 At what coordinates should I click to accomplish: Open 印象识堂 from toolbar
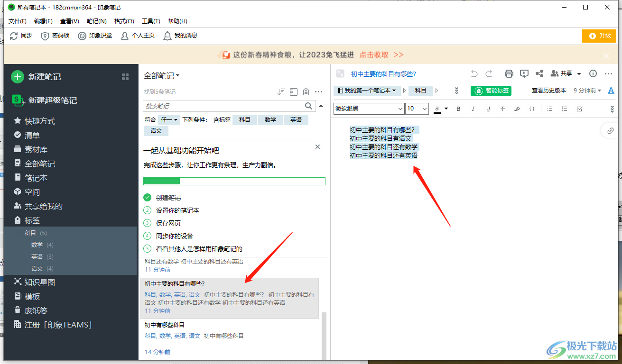[x=95, y=36]
